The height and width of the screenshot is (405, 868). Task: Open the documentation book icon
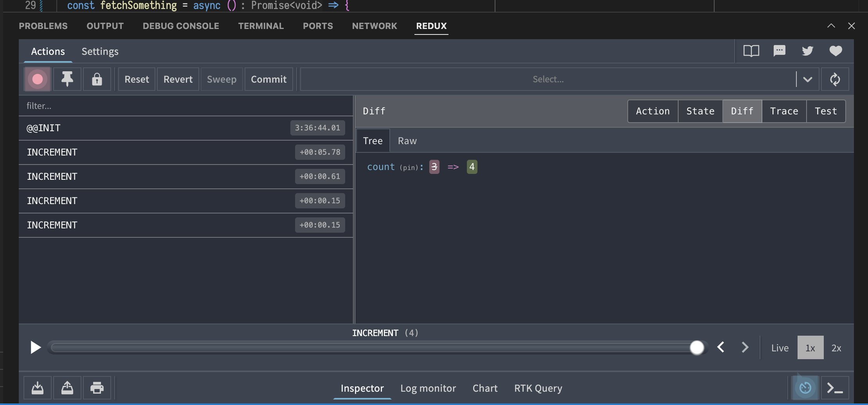751,51
